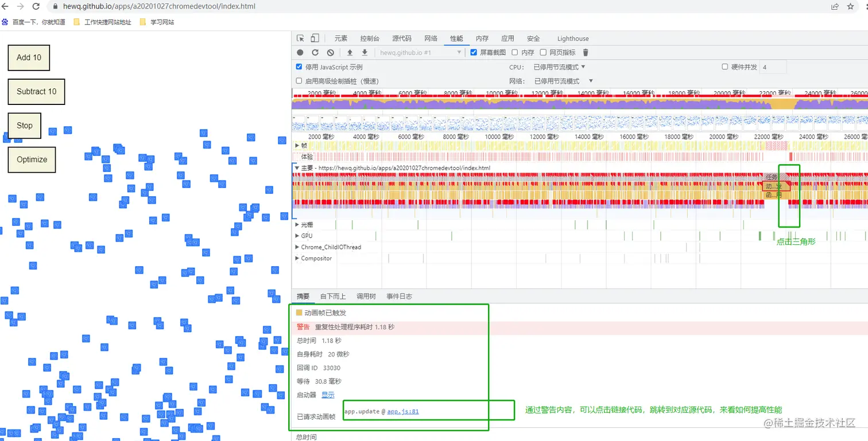Reload the page with the browser refresh icon
868x441 pixels.
click(x=36, y=6)
